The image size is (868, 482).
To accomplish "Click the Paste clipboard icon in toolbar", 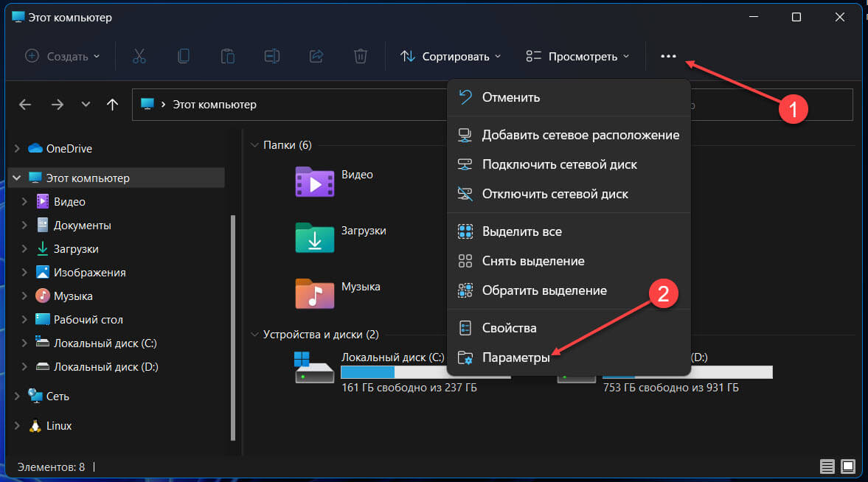I will (228, 56).
